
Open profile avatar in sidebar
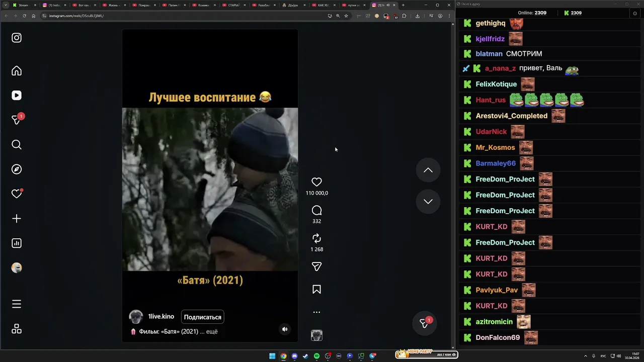pyautogui.click(x=17, y=268)
